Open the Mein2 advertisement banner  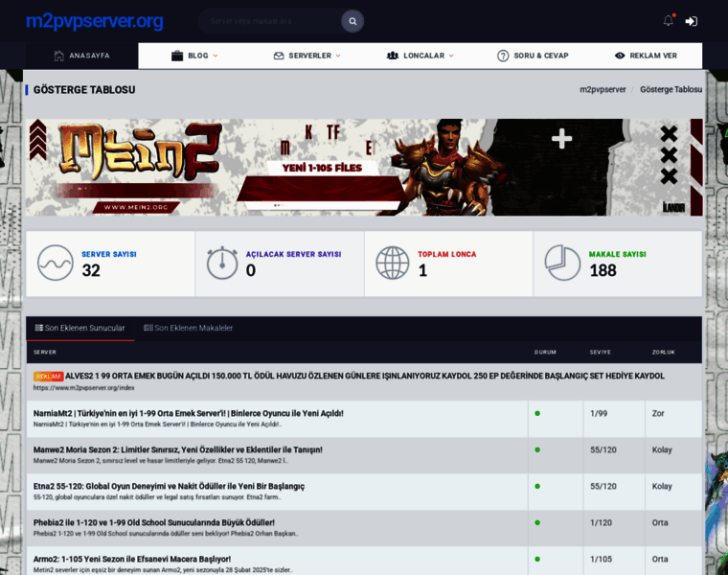pos(364,167)
